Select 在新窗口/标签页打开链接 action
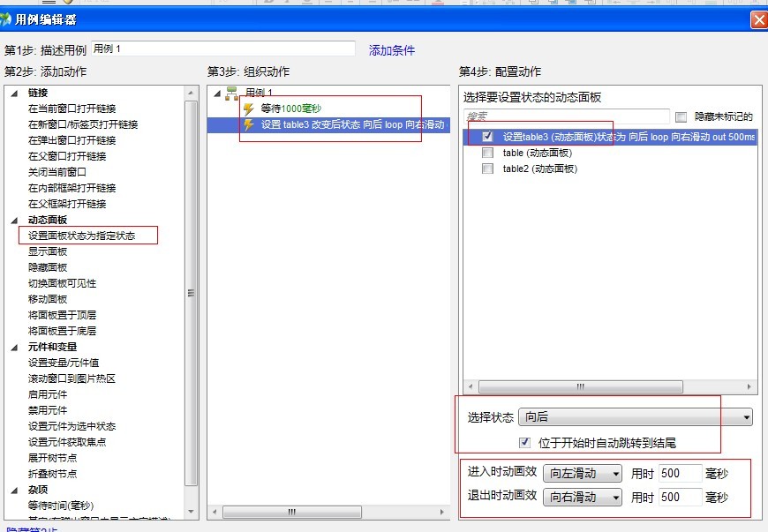The height and width of the screenshot is (532, 768). tap(83, 124)
